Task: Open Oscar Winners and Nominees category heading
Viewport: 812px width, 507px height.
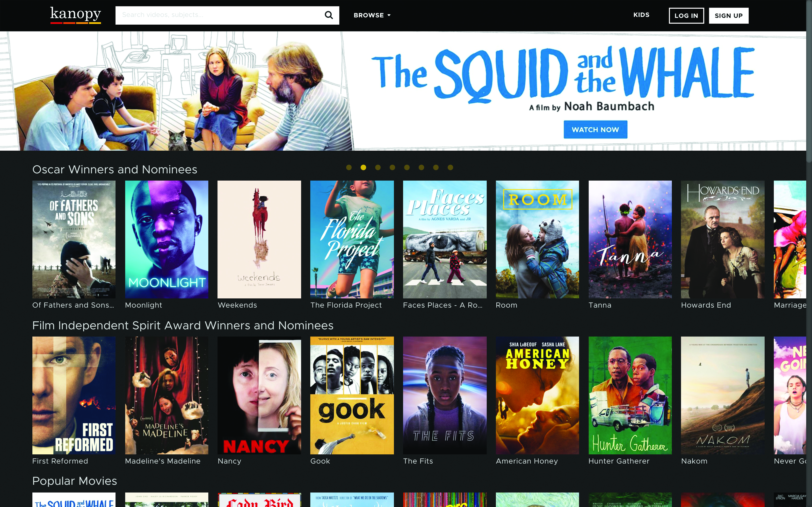Action: pyautogui.click(x=115, y=169)
